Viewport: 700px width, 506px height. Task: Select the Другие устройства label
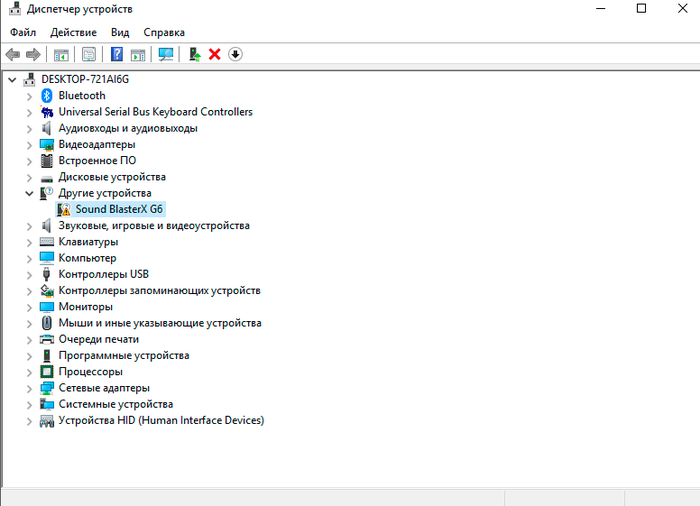(105, 193)
